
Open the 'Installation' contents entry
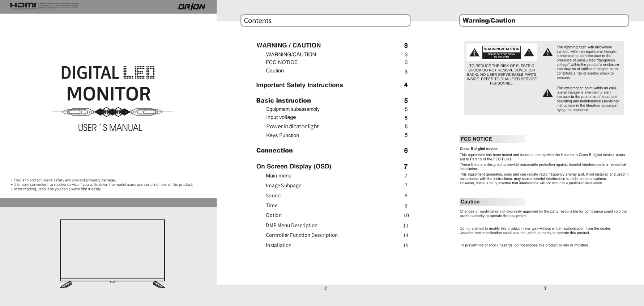coord(278,245)
